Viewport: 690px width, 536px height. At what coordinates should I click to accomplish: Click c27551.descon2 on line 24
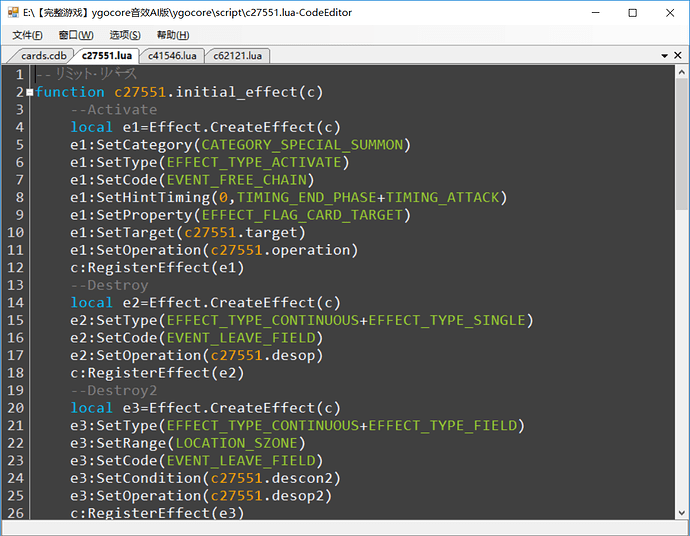[272, 478]
